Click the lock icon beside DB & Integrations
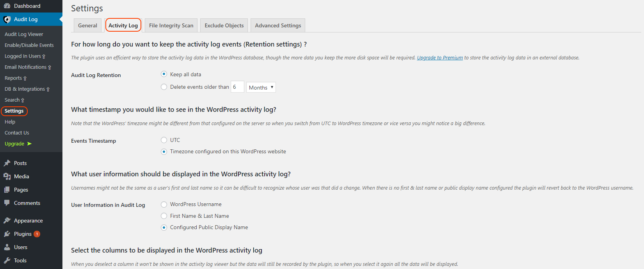The width and height of the screenshot is (644, 269). 48,89
